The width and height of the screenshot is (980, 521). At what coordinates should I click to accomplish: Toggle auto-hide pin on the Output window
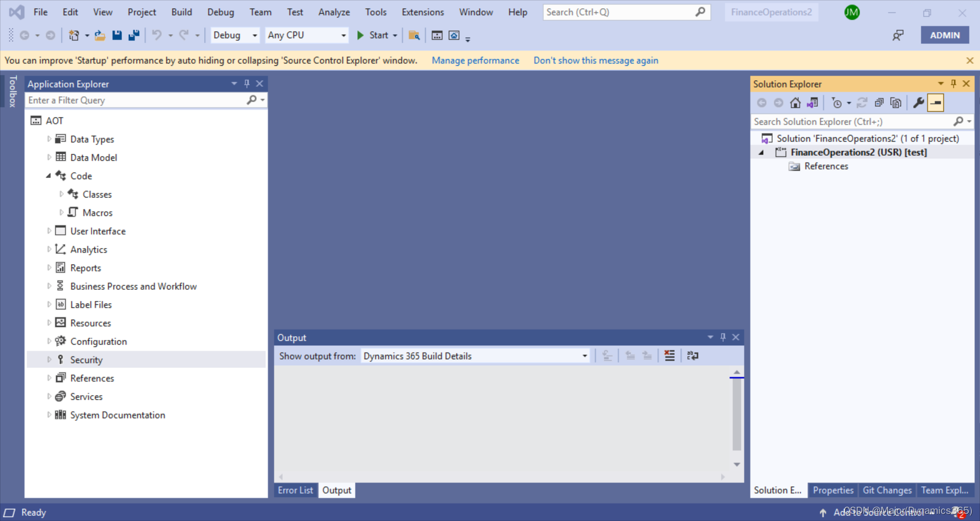pyautogui.click(x=723, y=337)
